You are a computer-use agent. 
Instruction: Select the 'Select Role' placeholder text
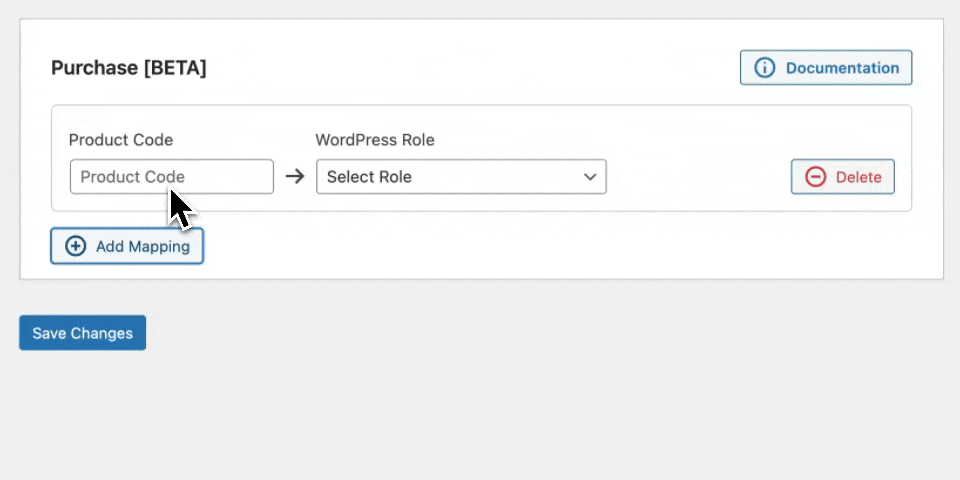369,177
